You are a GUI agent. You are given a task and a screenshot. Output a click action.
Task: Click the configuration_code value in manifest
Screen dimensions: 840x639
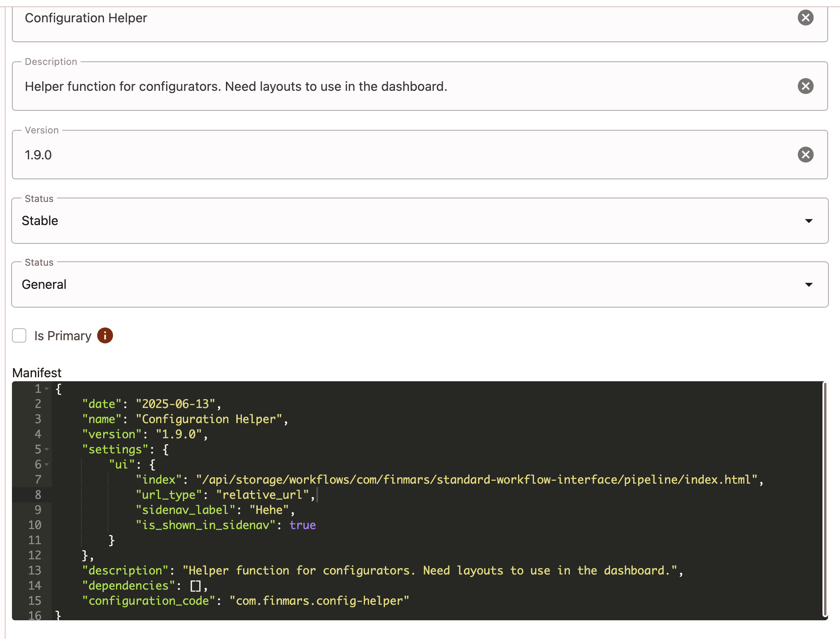(x=319, y=601)
